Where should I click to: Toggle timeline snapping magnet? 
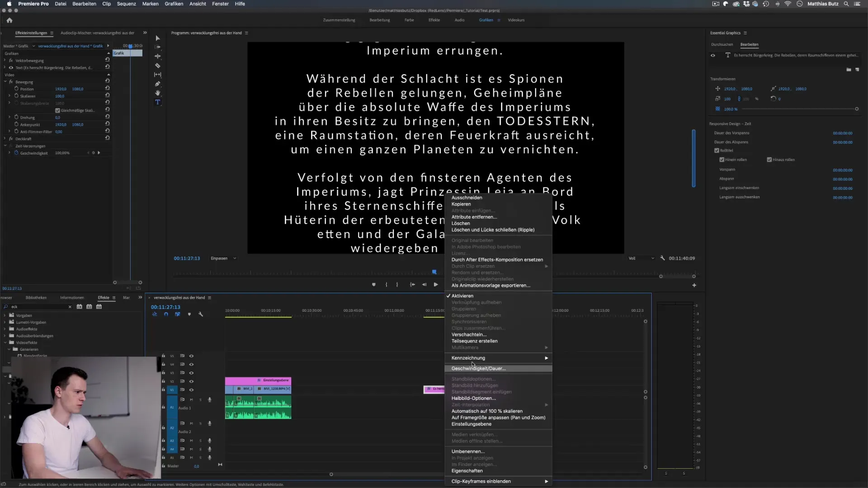coord(166,314)
